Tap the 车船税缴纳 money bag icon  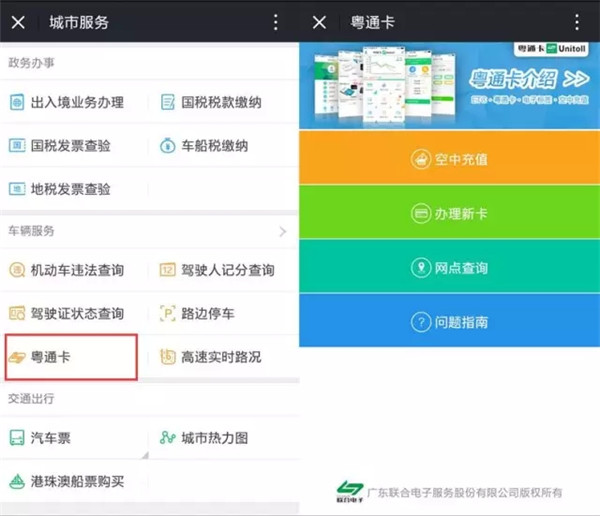168,145
